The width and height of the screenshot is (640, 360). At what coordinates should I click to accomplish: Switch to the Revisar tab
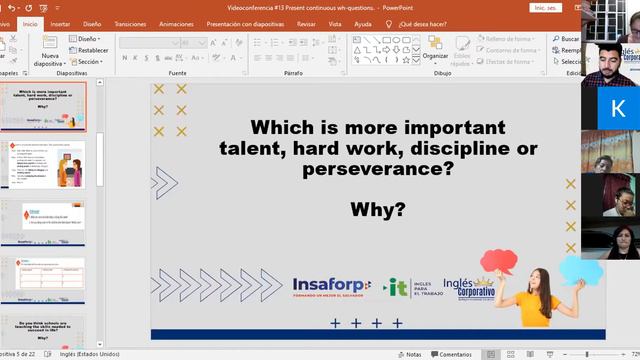click(x=306, y=24)
